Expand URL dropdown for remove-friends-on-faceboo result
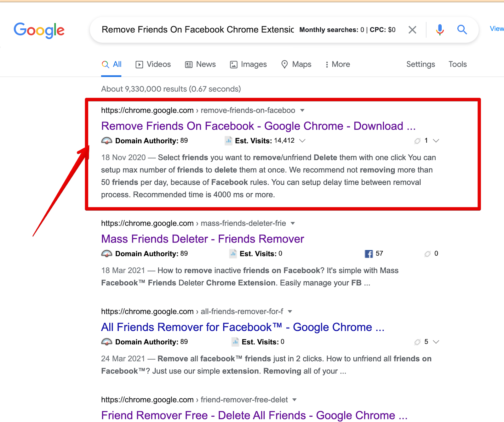This screenshot has height=422, width=504. point(302,110)
